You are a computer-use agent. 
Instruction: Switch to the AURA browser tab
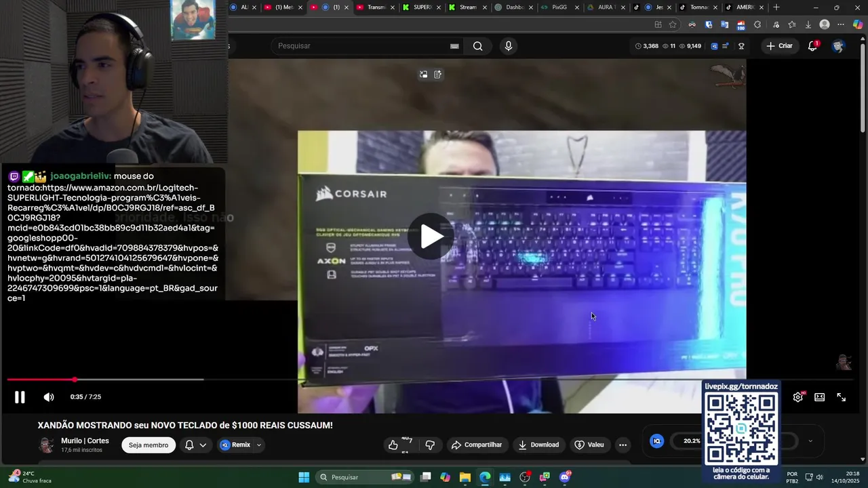coord(606,7)
